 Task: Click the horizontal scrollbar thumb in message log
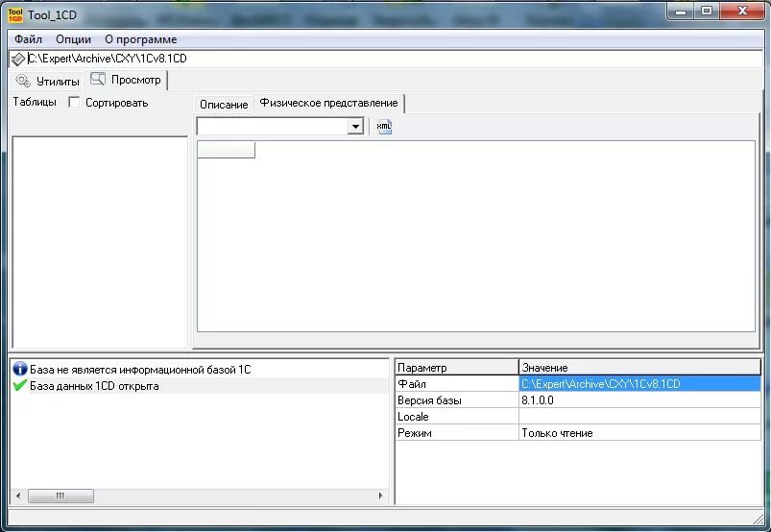pyautogui.click(x=60, y=496)
